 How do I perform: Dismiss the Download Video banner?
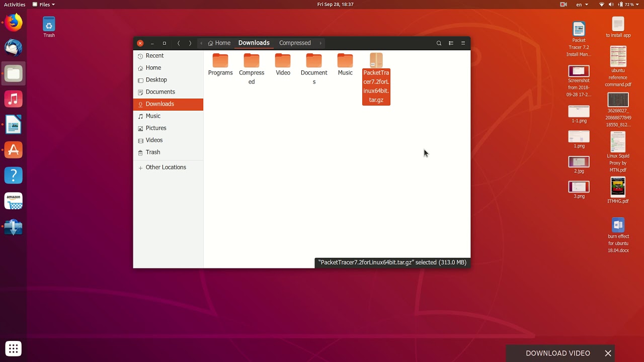click(x=608, y=353)
